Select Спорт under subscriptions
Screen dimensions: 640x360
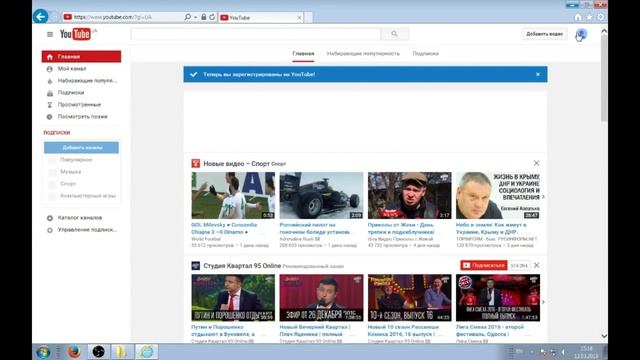[x=68, y=184]
